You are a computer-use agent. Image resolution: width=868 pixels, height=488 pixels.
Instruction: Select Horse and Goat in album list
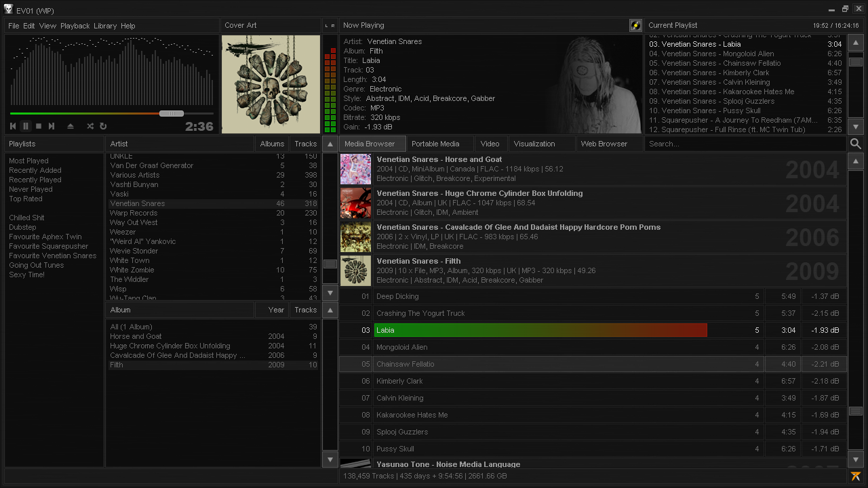click(x=213, y=336)
